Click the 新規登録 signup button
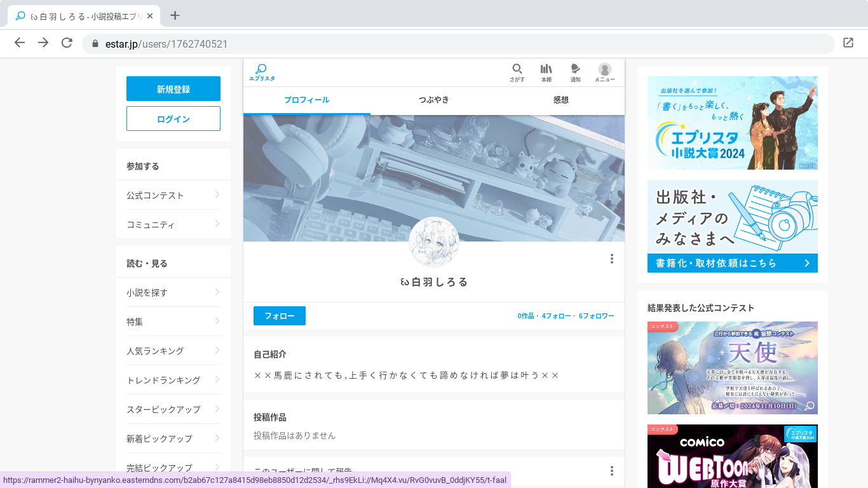 [x=173, y=88]
